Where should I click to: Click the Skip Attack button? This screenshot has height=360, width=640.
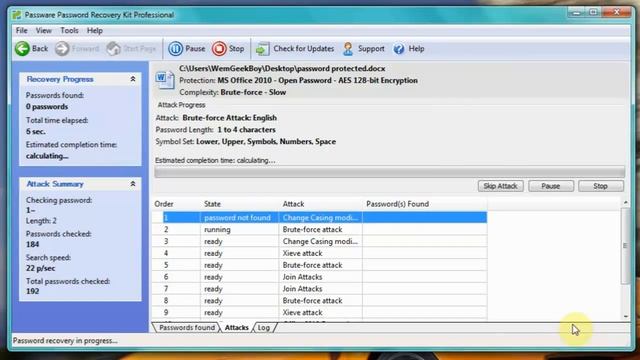(500, 186)
